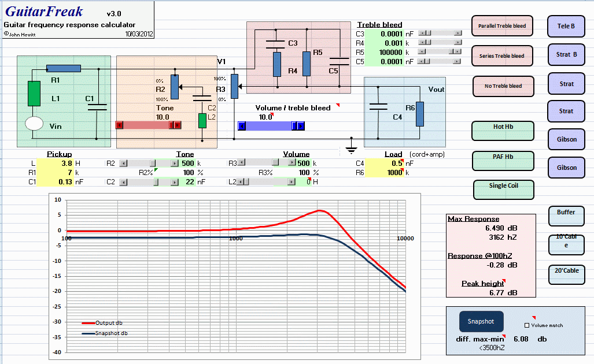Click the Snapshot db legend entry
594x364 pixels.
pyautogui.click(x=105, y=333)
